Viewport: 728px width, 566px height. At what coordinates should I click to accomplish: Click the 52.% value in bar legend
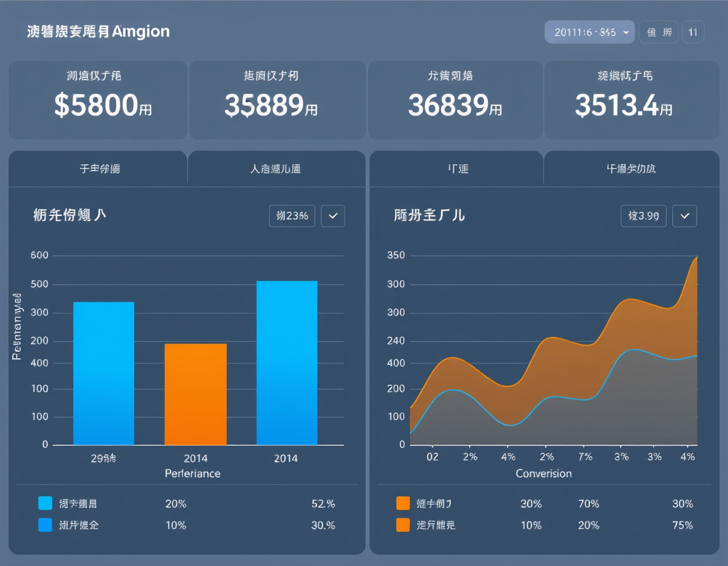click(323, 504)
